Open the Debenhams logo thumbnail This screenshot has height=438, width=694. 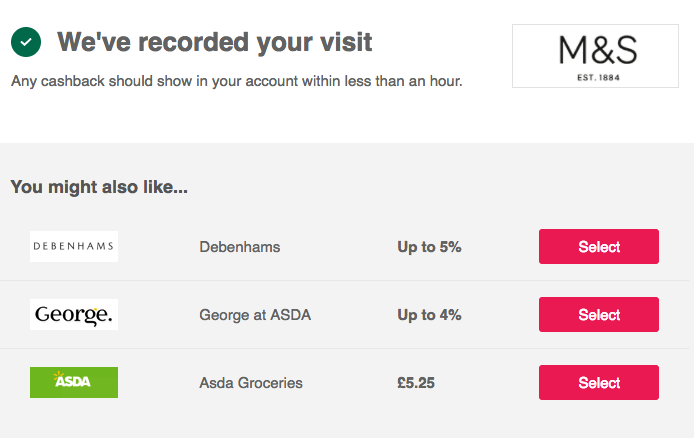click(74, 246)
